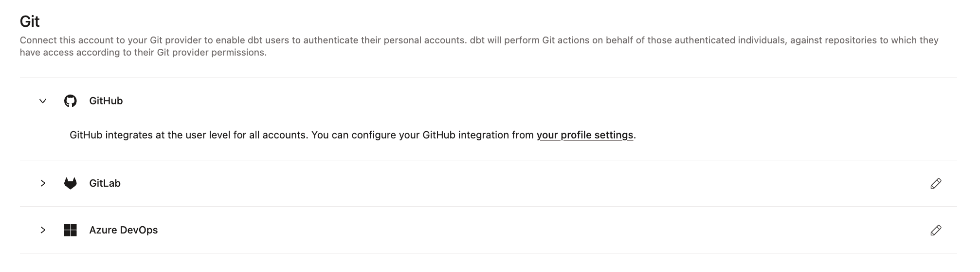This screenshot has width=980, height=272.
Task: Click the Azure DevOps Windows logo
Action: [x=71, y=230]
